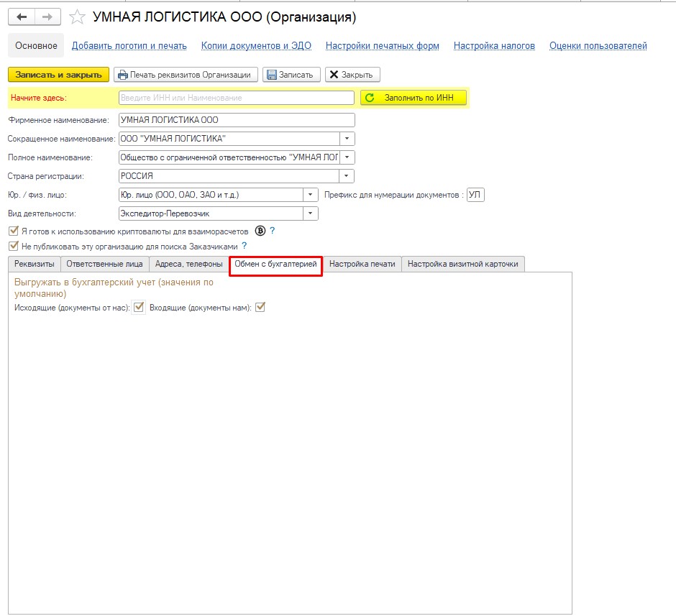Toggle 'Исходящие (документы от нас)' checkbox
Screen dimensions: 676x616
click(x=138, y=307)
